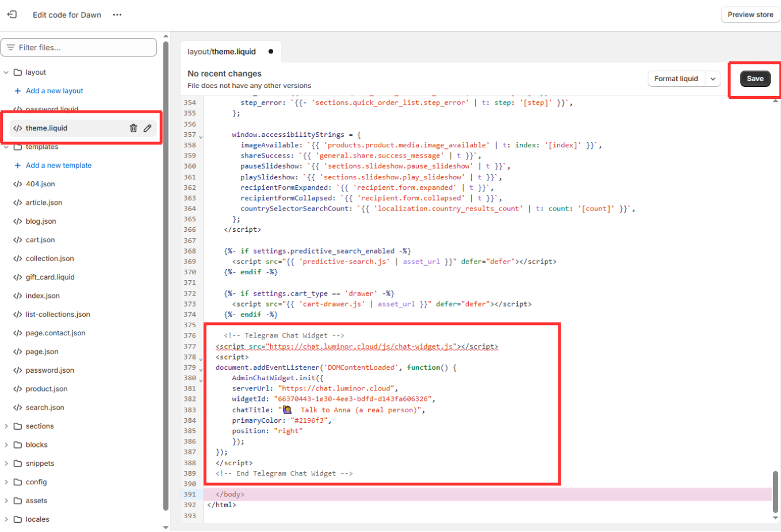Open the Format liquid dropdown arrow
The height and width of the screenshot is (532, 781).
713,78
